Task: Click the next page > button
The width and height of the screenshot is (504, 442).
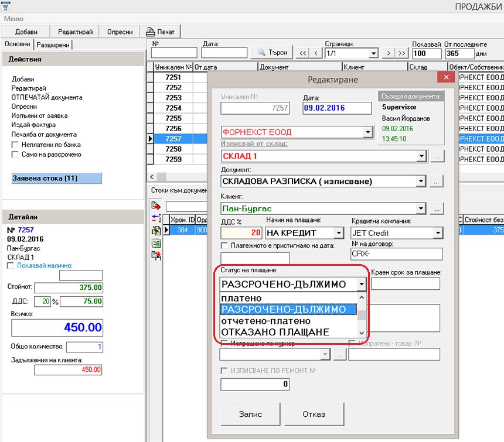Action: 389,53
